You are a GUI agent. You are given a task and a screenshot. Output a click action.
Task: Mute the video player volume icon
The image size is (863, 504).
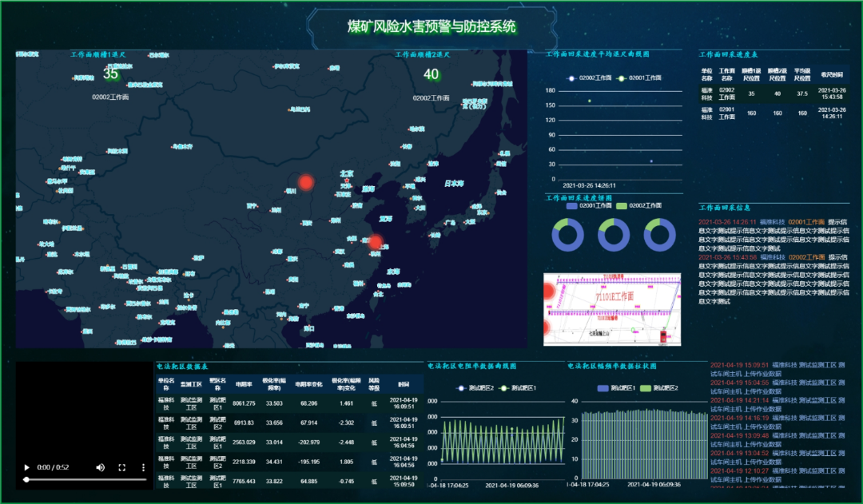(101, 467)
